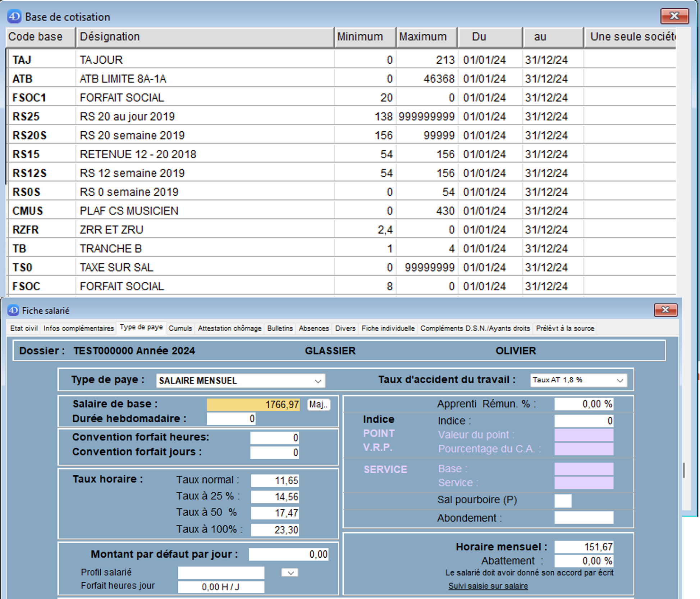Select the Etat civil tab

pyautogui.click(x=24, y=328)
